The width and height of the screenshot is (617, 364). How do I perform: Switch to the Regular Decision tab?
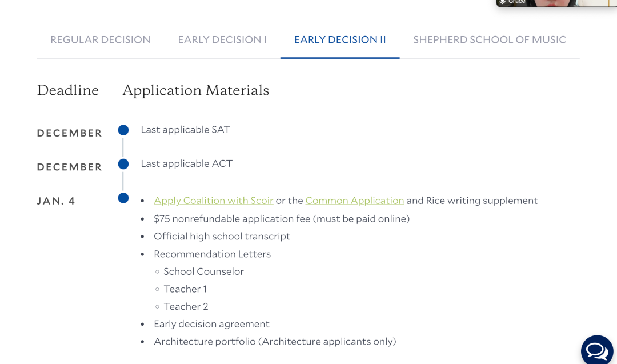(x=101, y=40)
